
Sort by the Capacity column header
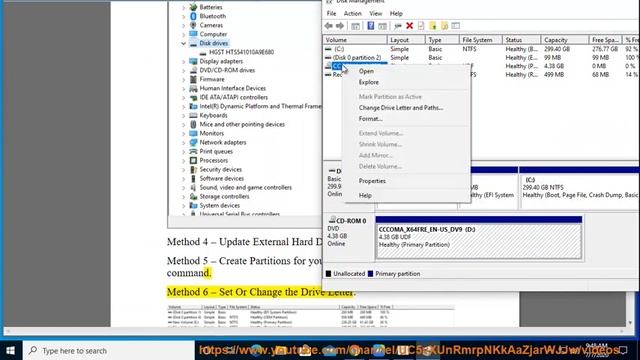pyautogui.click(x=565, y=40)
